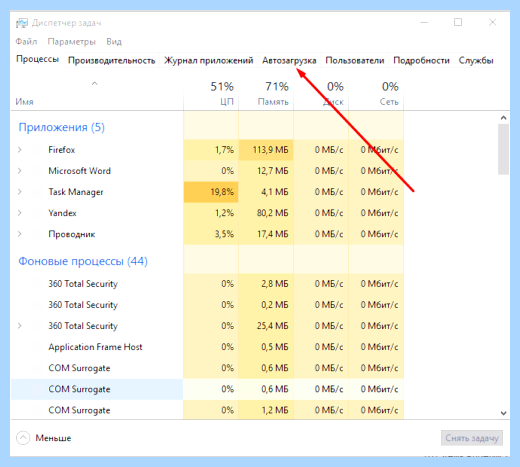Click the 2,8 МБ memory value

(x=275, y=284)
